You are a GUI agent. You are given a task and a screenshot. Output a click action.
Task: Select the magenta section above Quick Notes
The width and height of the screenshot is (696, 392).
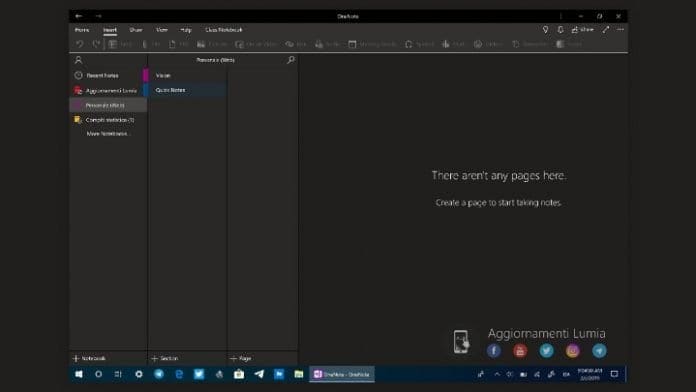[x=185, y=75]
